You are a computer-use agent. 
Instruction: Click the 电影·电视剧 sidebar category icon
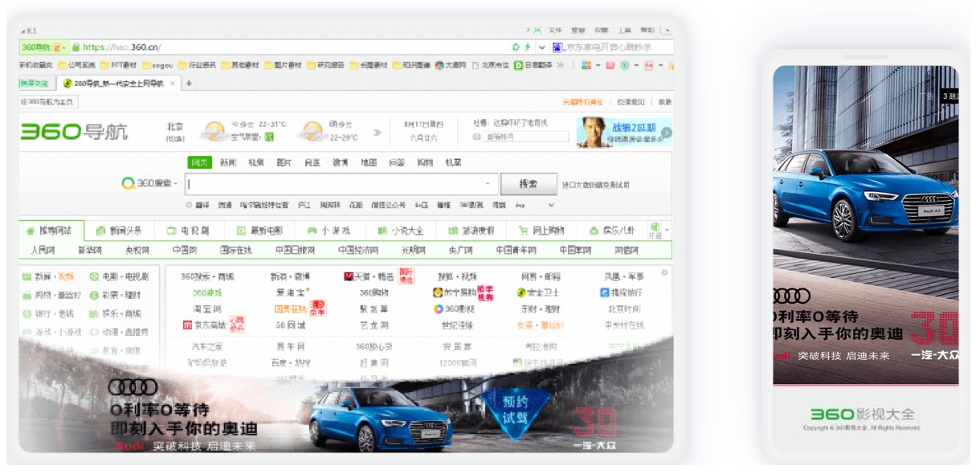94,276
